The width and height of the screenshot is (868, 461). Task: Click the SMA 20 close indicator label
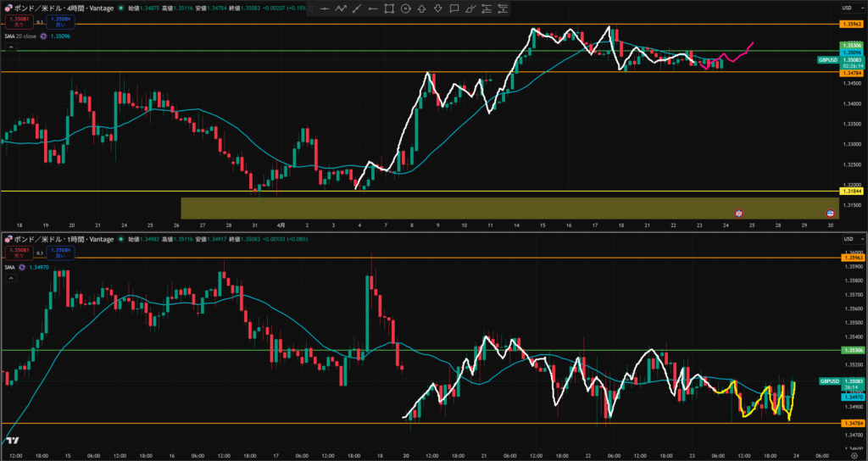[20, 36]
